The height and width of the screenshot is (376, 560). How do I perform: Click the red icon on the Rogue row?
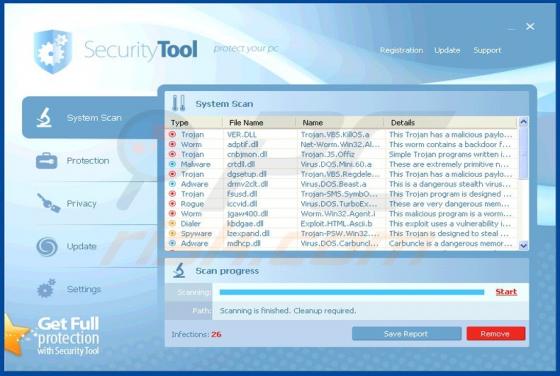[x=172, y=204]
